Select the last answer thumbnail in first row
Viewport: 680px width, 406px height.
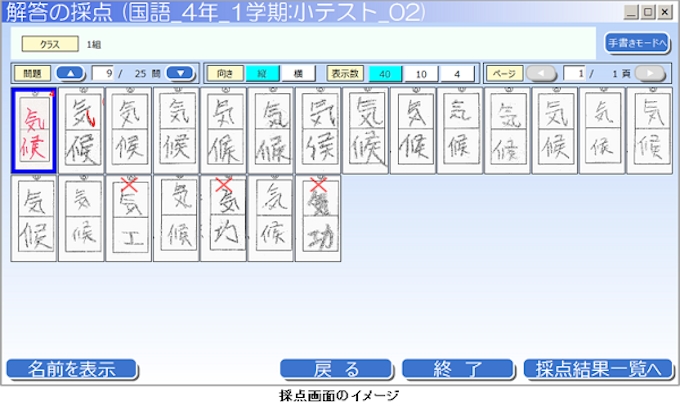[649, 131]
